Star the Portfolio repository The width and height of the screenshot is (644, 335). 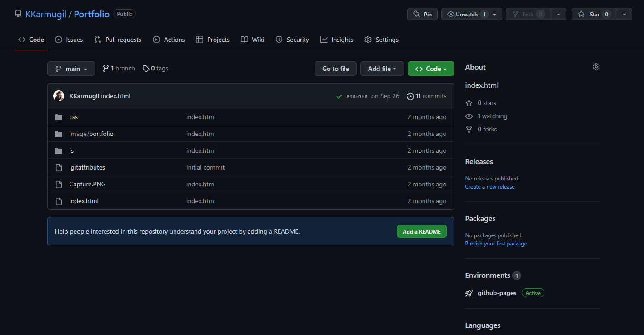point(594,14)
